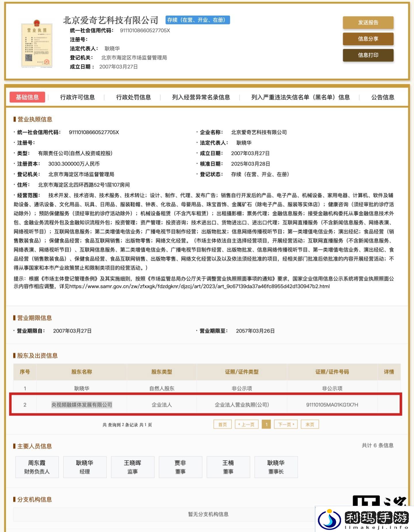Open 周东霞 财务负责人 personnel card
The width and height of the screenshot is (414, 532).
point(37,467)
